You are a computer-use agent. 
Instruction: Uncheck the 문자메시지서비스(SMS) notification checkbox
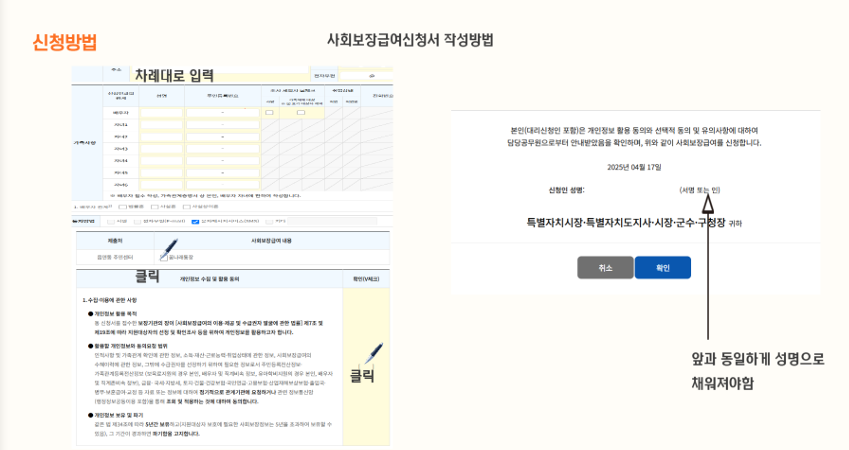coord(195,221)
